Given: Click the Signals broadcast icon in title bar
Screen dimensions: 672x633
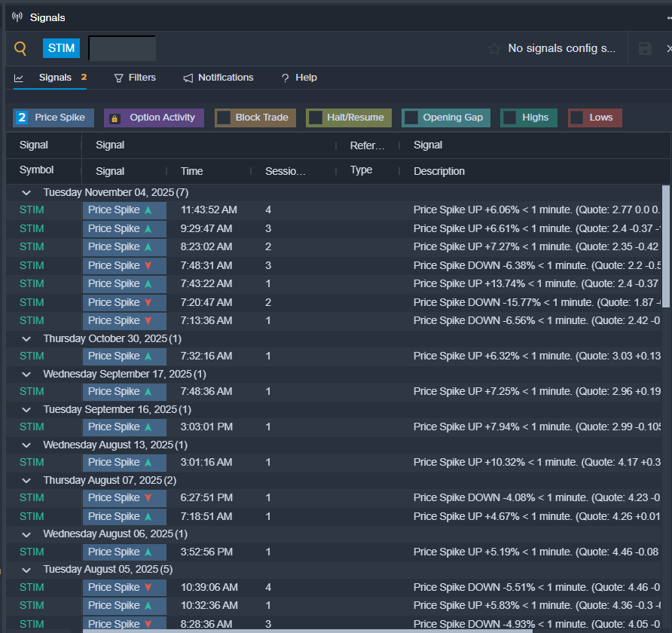Looking at the screenshot, I should [x=17, y=17].
